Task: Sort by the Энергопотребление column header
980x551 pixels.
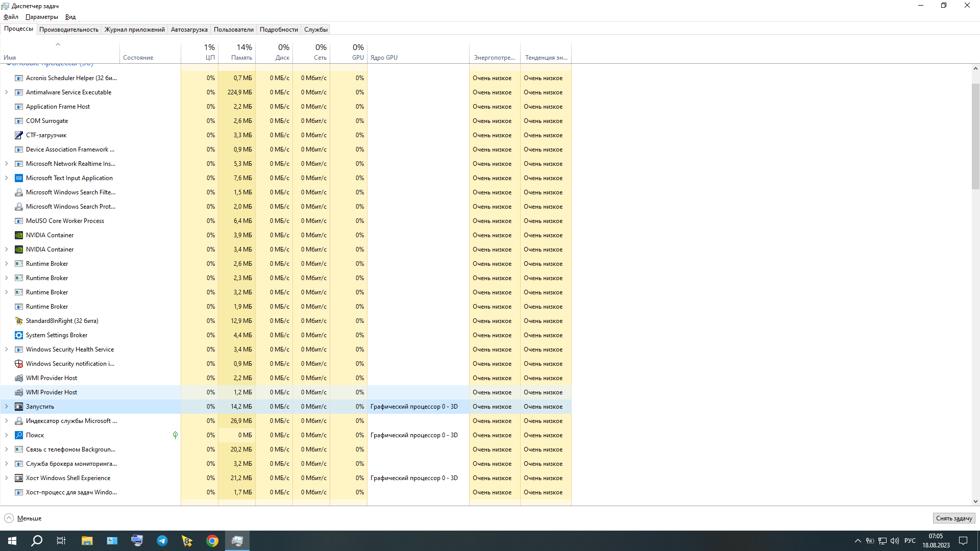Action: coord(495,53)
